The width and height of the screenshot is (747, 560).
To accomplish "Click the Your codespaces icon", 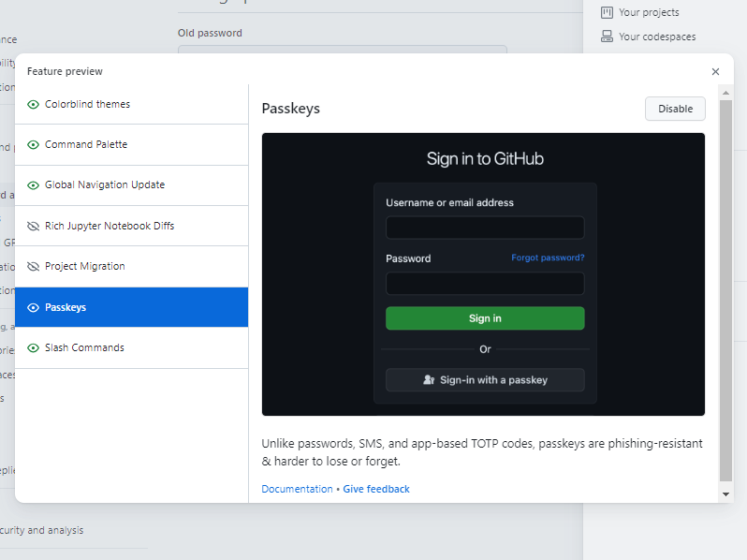I will pos(607,37).
